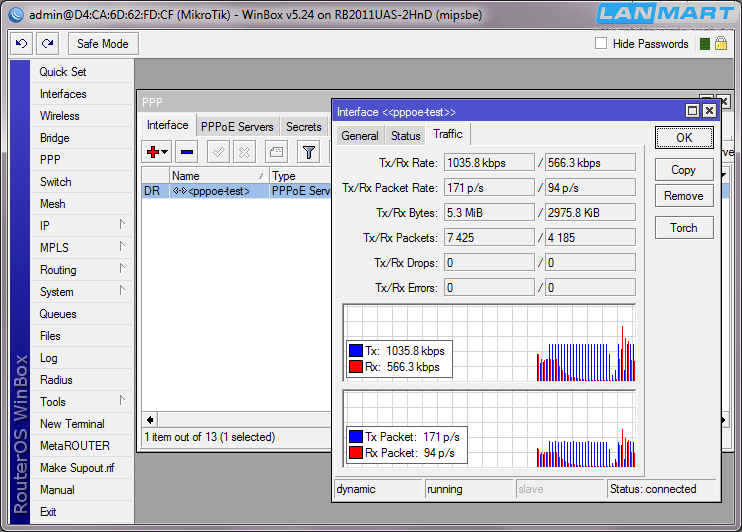This screenshot has width=742, height=532.
Task: Maximize the Interface pppoe-test dialog
Action: pos(692,111)
